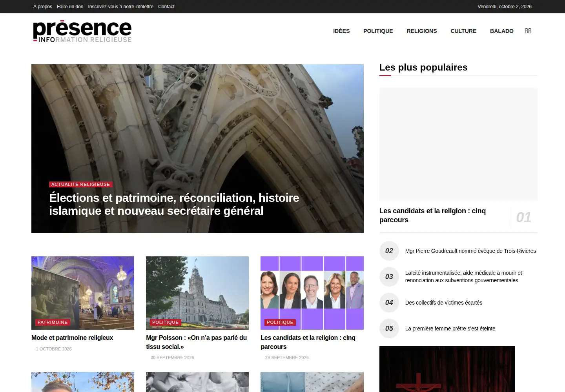565x392 pixels.
Task: Click the 29 septembre 2026 article date
Action: (287, 358)
